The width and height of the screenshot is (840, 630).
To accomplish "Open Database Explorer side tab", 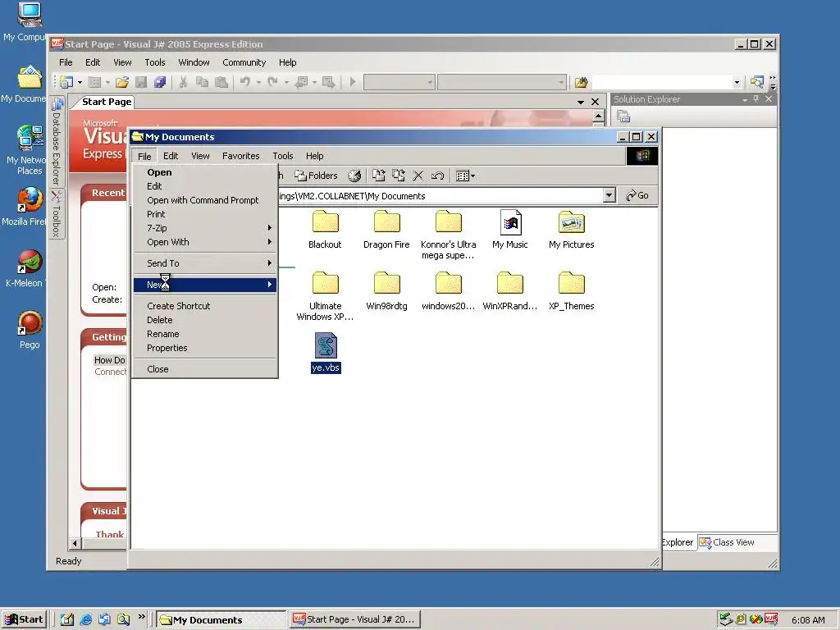I will tap(57, 141).
